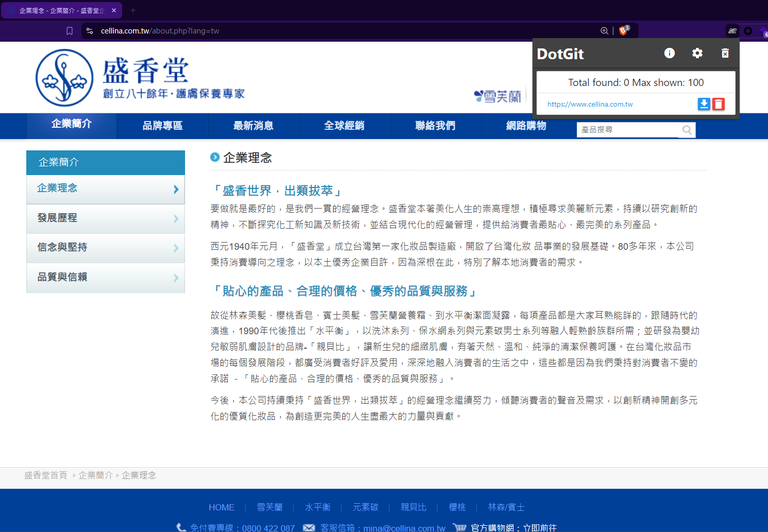
Task: Open 網路購物 navigation item
Action: [526, 126]
